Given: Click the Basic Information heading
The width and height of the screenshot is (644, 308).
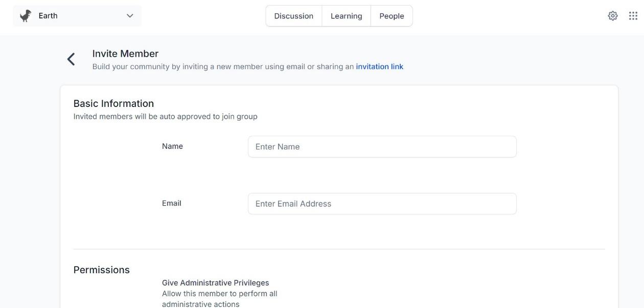Looking at the screenshot, I should (113, 103).
